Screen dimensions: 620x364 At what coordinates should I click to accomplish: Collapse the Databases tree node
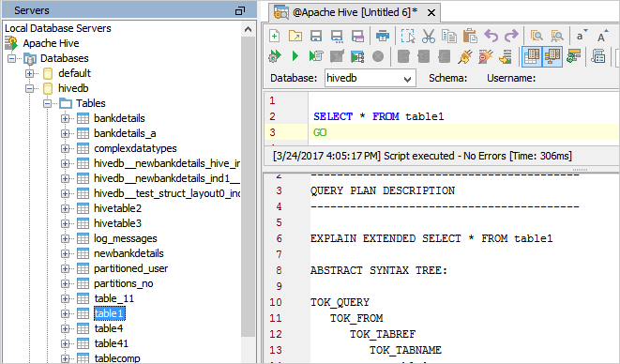pyautogui.click(x=12, y=58)
